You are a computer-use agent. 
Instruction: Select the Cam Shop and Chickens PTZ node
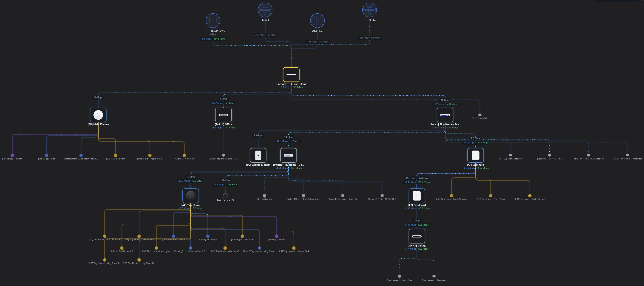click(223, 155)
